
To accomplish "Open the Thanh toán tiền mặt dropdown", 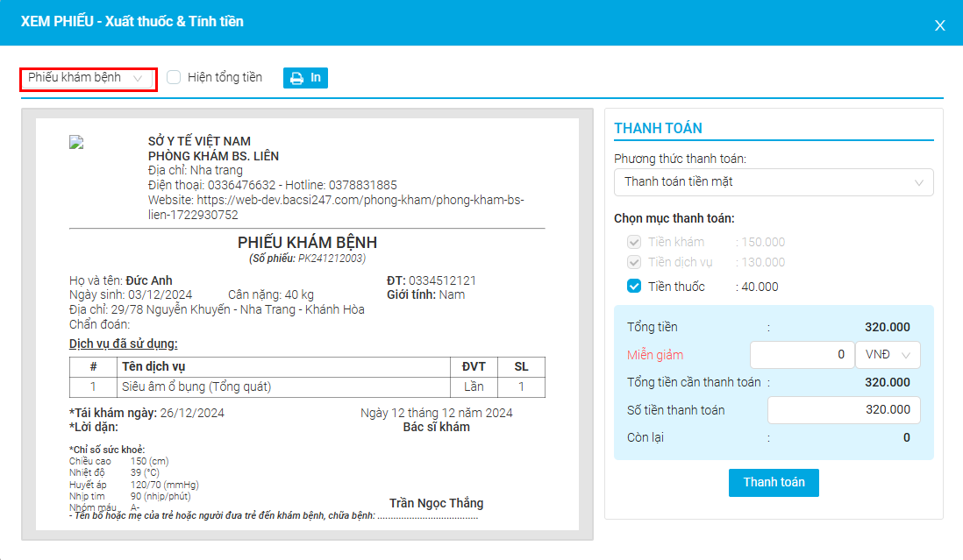I will pos(774,182).
